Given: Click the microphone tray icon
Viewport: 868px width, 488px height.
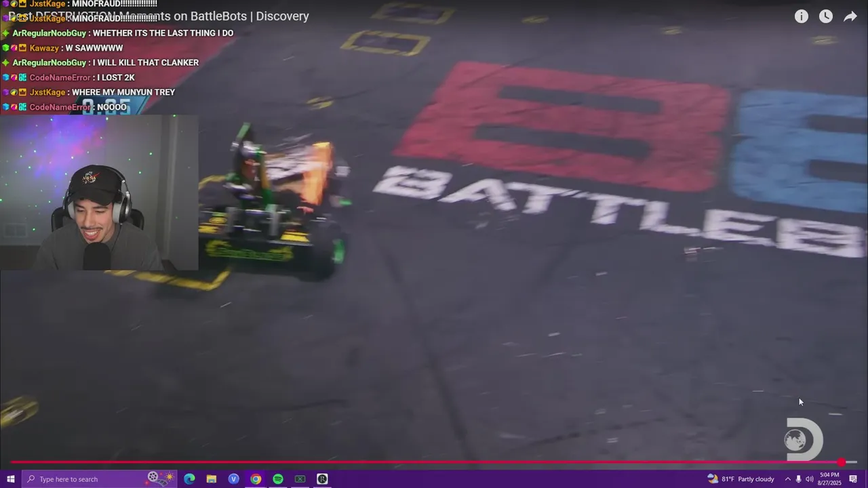Looking at the screenshot, I should [798, 479].
